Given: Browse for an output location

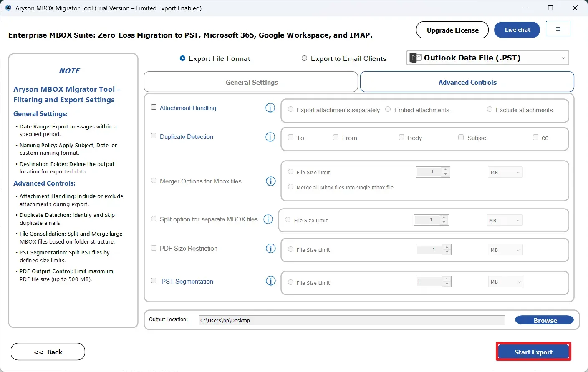Looking at the screenshot, I should tap(544, 320).
